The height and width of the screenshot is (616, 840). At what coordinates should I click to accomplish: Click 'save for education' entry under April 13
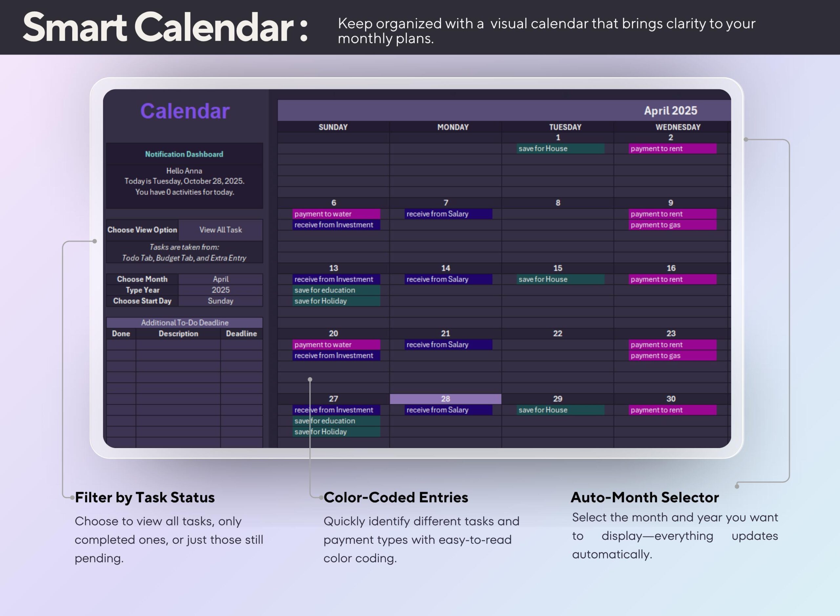[x=336, y=290]
